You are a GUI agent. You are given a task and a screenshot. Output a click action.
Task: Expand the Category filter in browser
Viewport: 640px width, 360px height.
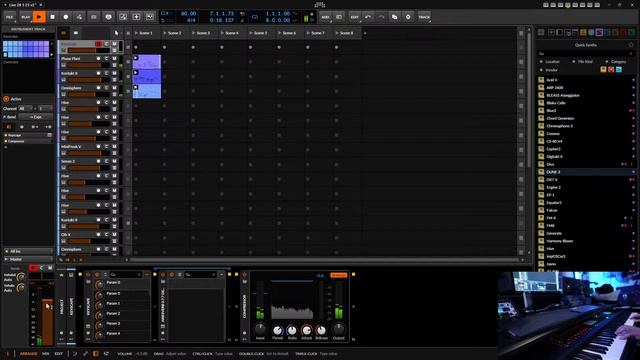point(616,62)
